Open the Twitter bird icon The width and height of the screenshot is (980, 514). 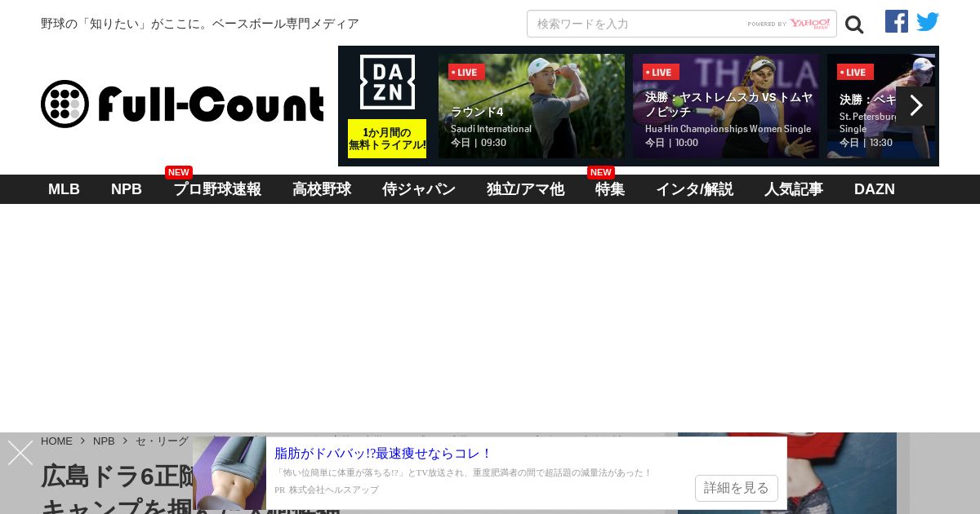click(x=928, y=22)
